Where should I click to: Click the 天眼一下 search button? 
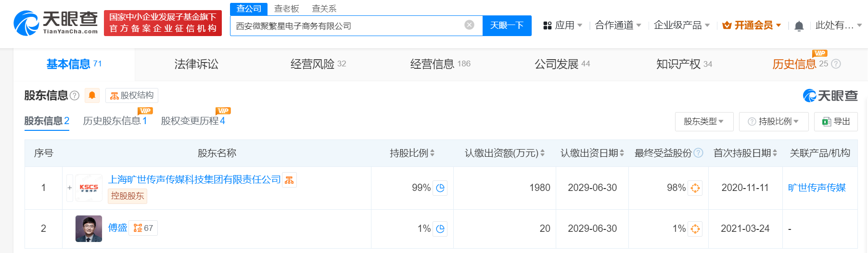pos(507,25)
